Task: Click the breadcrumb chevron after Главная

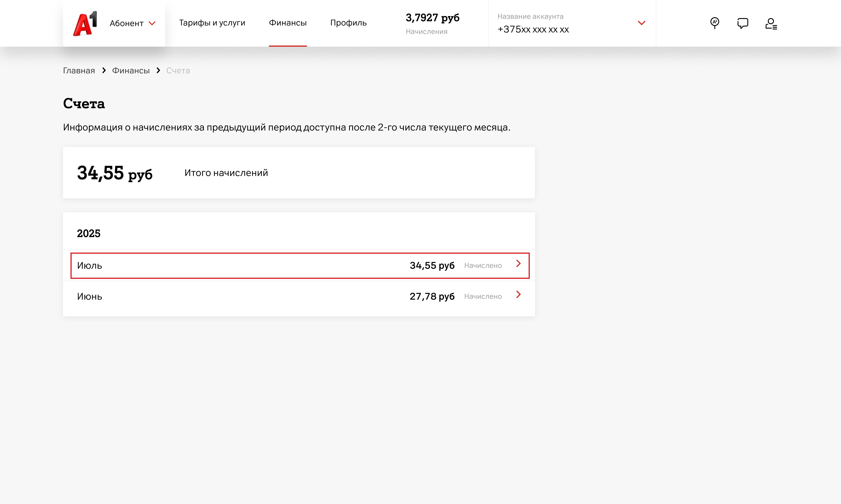Action: click(104, 70)
